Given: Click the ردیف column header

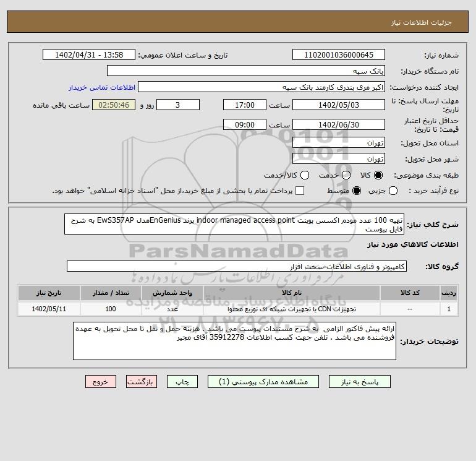Looking at the screenshot, I should tap(449, 293).
